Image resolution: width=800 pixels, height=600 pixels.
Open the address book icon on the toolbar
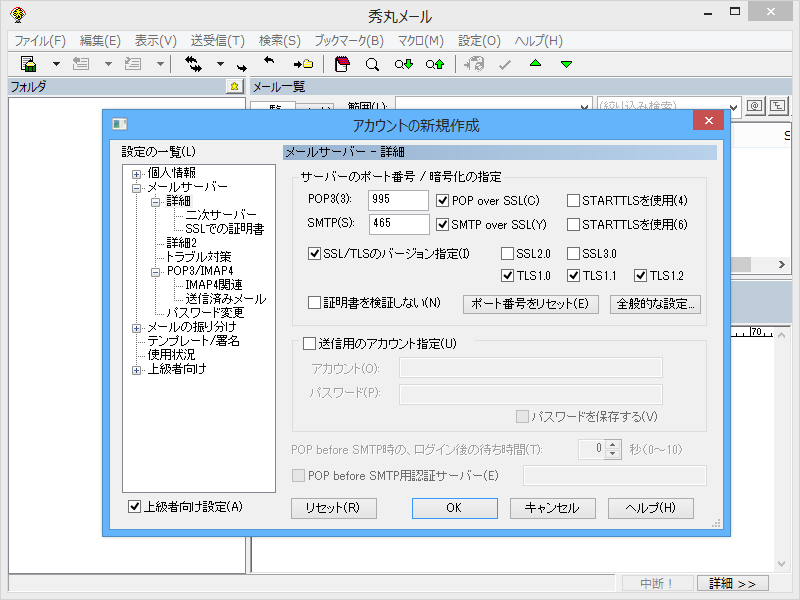[341, 62]
